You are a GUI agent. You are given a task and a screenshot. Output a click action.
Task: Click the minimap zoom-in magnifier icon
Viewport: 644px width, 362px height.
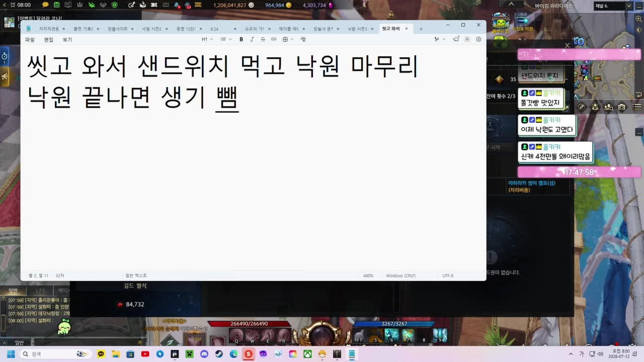point(639,19)
